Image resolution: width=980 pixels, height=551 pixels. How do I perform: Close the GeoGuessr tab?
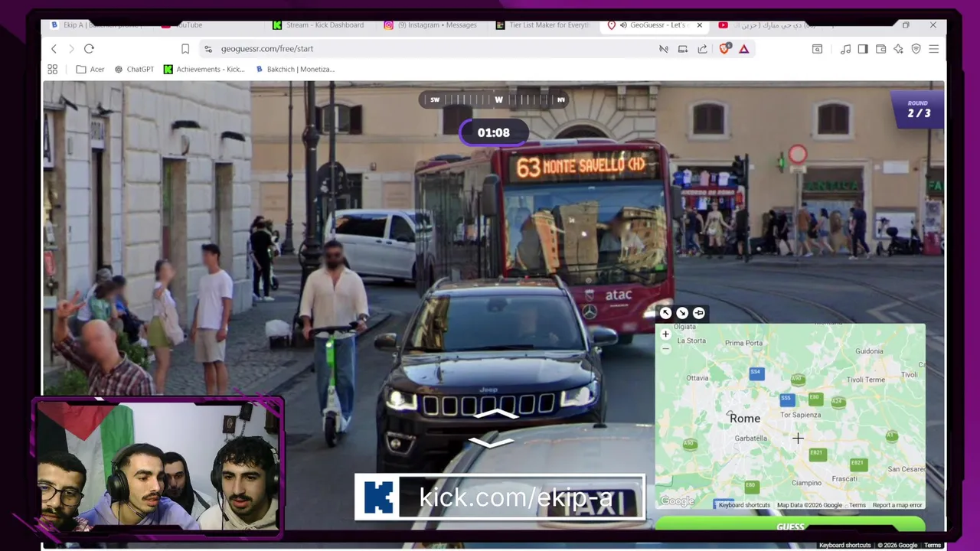(x=699, y=25)
